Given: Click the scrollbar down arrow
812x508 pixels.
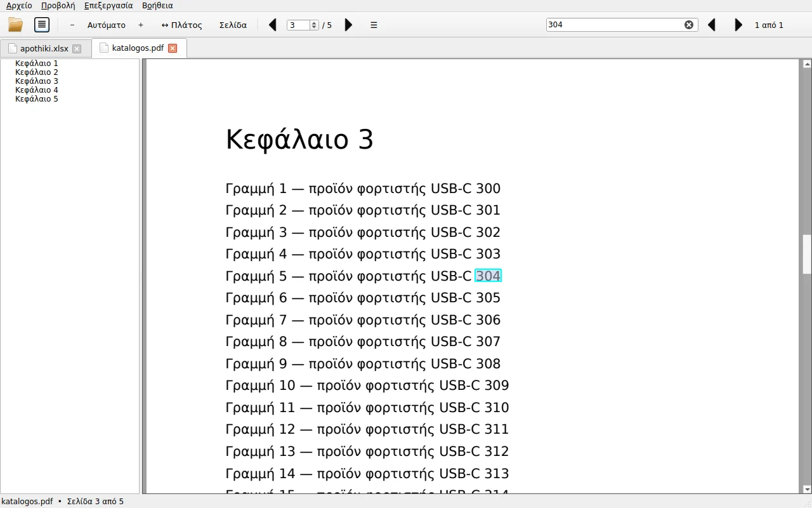Looking at the screenshot, I should click(807, 489).
